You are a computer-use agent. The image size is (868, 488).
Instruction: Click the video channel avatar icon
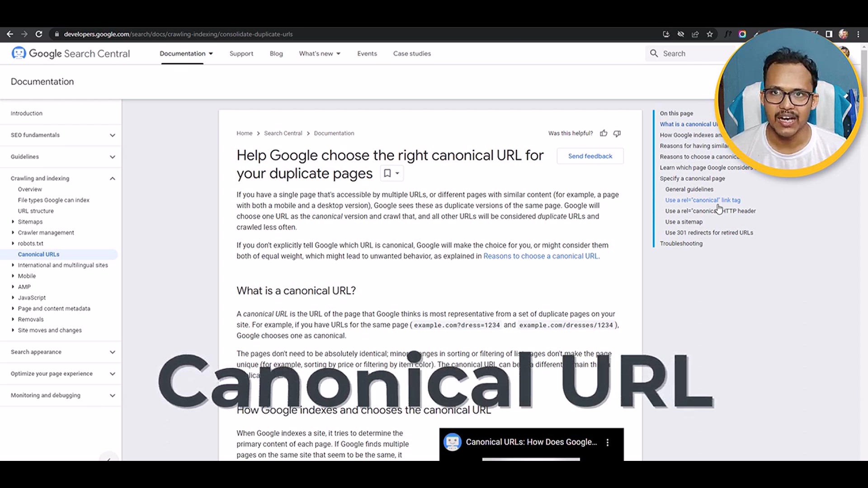(452, 442)
